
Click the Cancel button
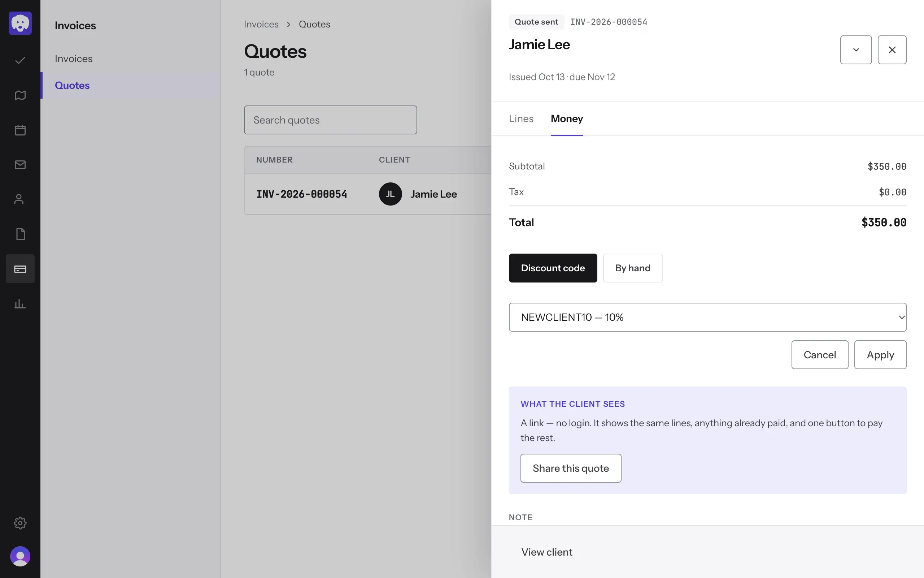[820, 355]
